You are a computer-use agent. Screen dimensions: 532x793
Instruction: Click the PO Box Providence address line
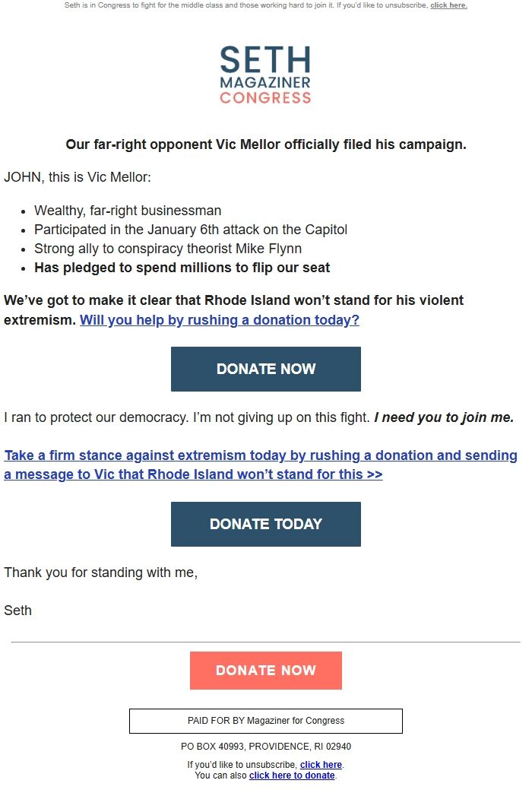click(x=265, y=746)
